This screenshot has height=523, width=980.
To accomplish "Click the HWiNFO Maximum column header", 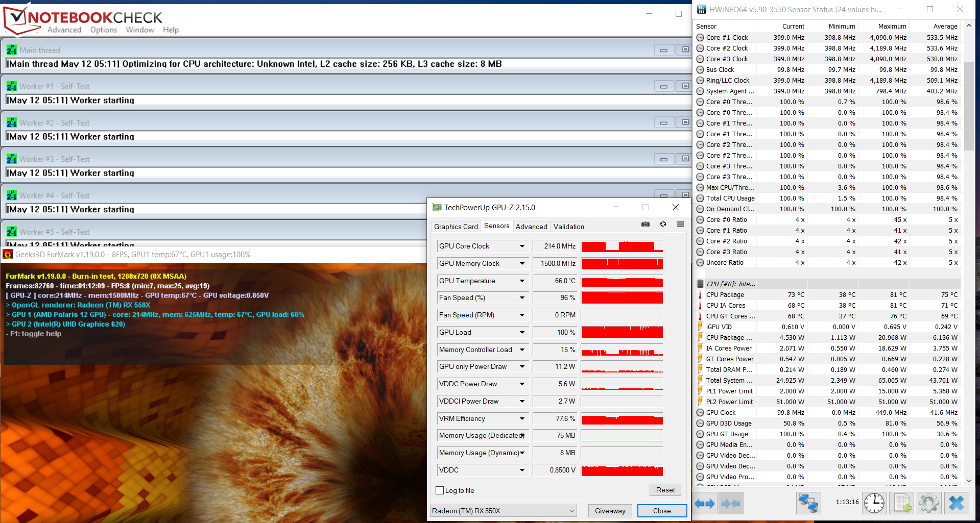I will 884,26.
